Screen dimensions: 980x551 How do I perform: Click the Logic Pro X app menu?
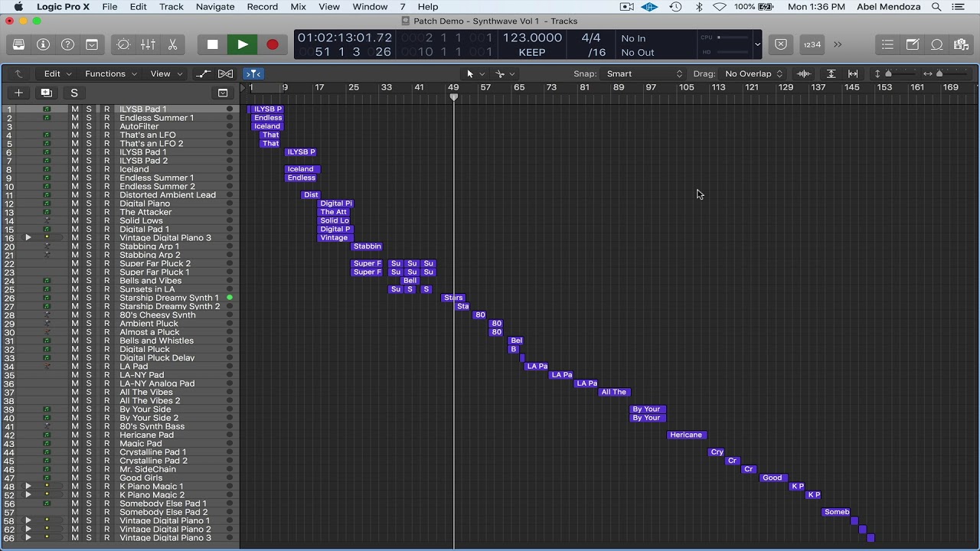click(63, 7)
